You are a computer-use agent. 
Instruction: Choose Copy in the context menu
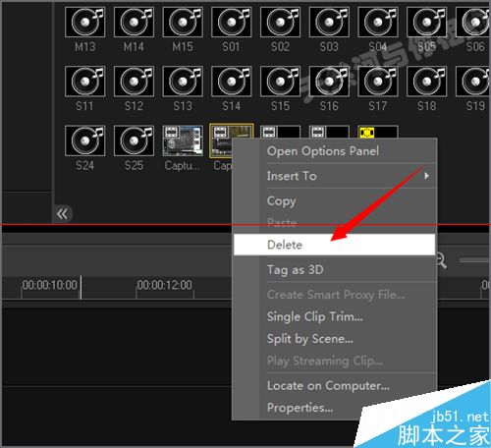[335, 200]
